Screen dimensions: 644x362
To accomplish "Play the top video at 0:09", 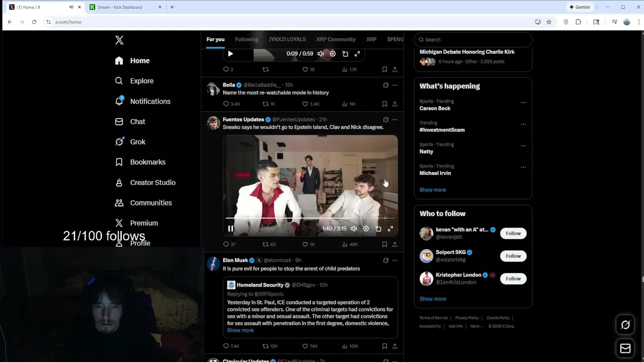I will click(230, 54).
